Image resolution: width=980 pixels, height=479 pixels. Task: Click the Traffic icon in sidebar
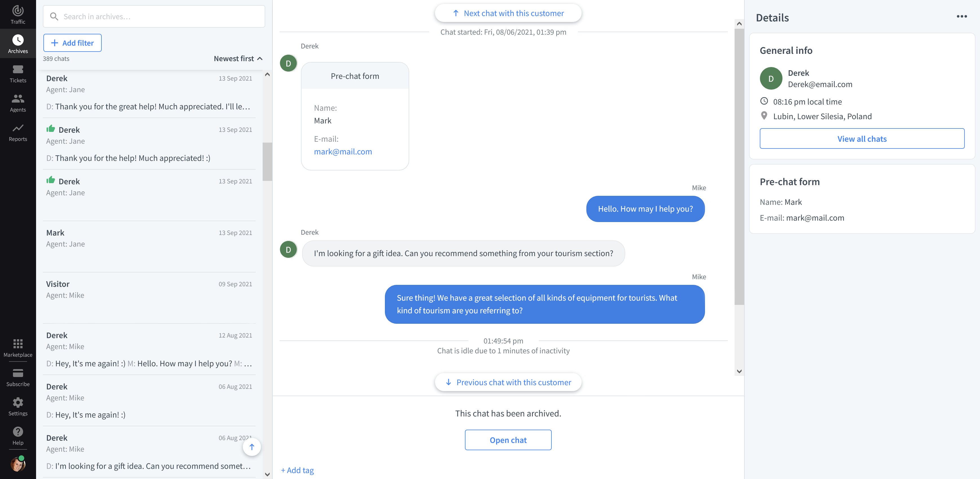[17, 11]
